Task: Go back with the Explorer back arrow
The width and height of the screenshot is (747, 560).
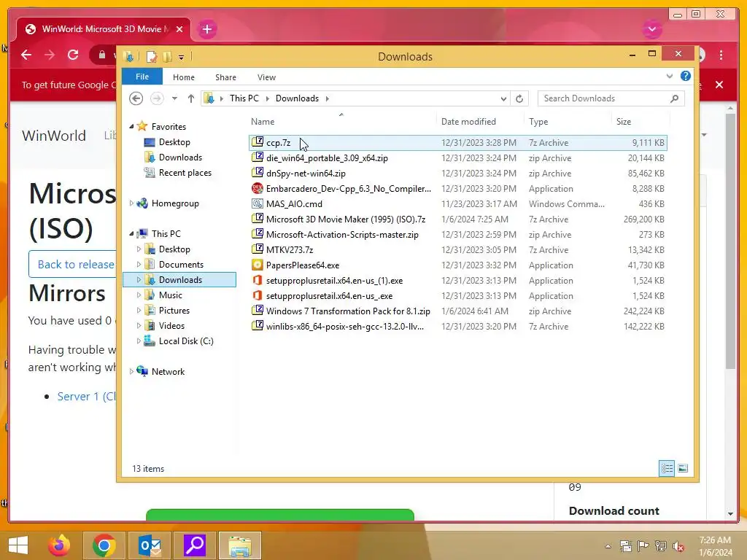Action: pyautogui.click(x=136, y=98)
